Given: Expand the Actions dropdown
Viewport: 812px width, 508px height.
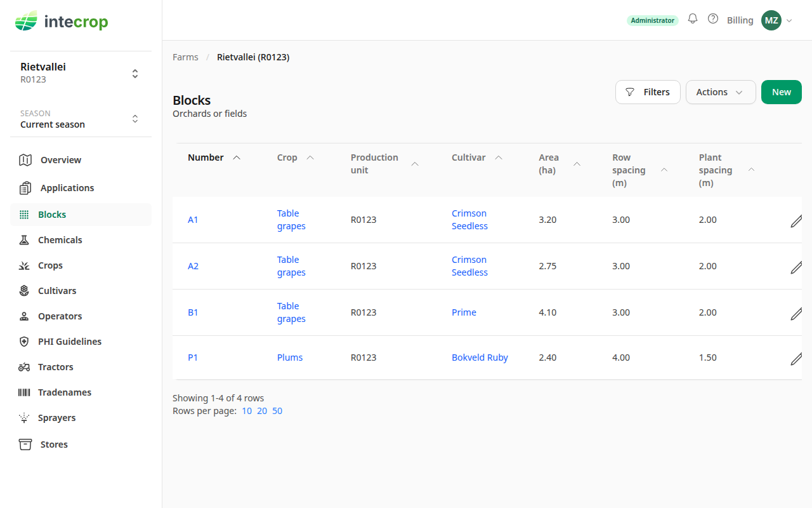Looking at the screenshot, I should click(x=721, y=92).
